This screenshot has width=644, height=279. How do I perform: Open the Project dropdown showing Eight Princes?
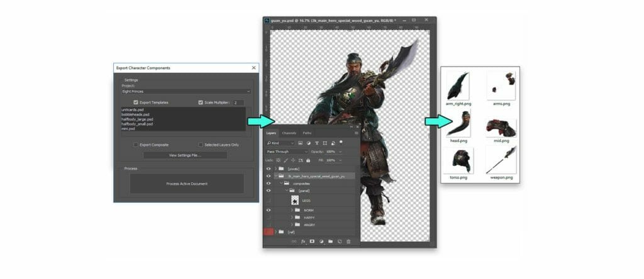186,91
